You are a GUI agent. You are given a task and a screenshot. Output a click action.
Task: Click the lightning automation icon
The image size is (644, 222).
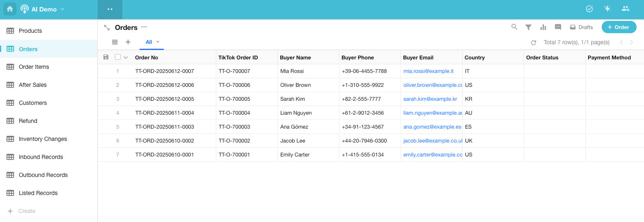(607, 9)
